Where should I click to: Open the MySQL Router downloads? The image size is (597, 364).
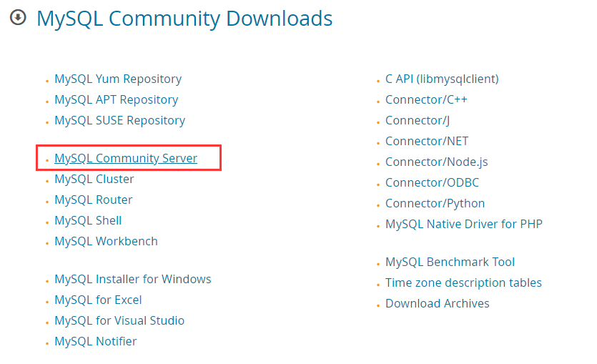pos(93,200)
